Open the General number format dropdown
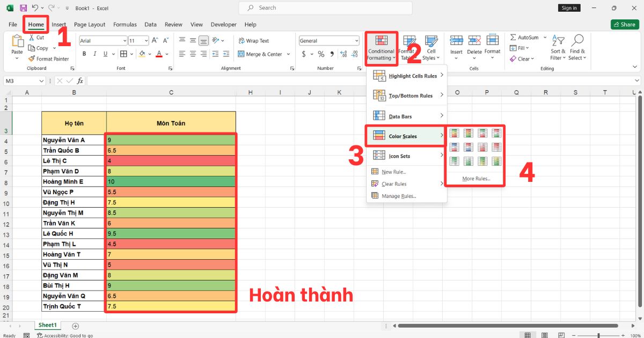 (x=356, y=41)
